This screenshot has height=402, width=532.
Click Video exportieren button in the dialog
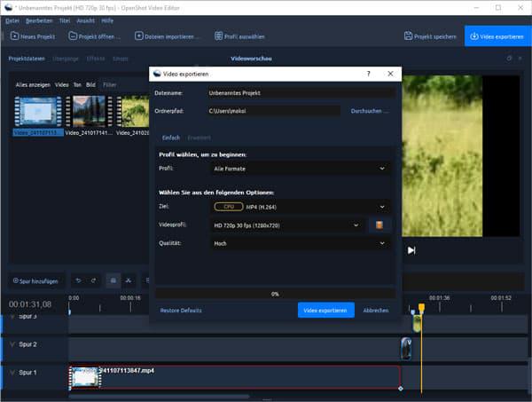(326, 310)
